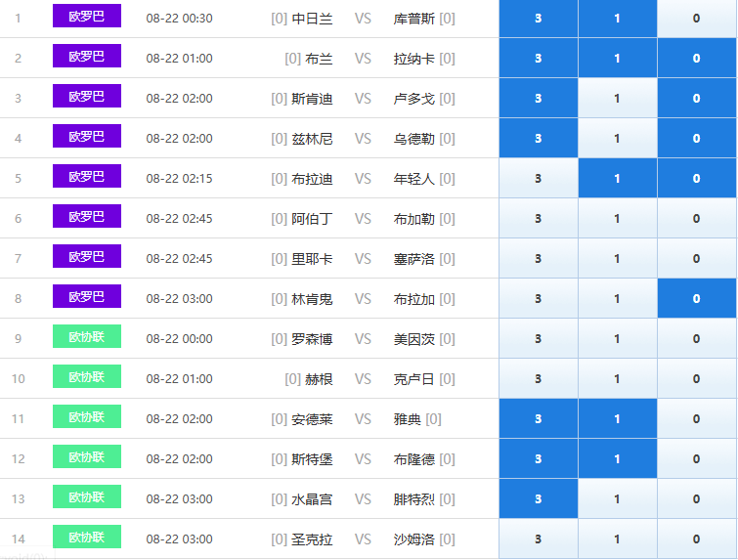Click the 欧罗巴 league tag in row 1

coord(87,16)
